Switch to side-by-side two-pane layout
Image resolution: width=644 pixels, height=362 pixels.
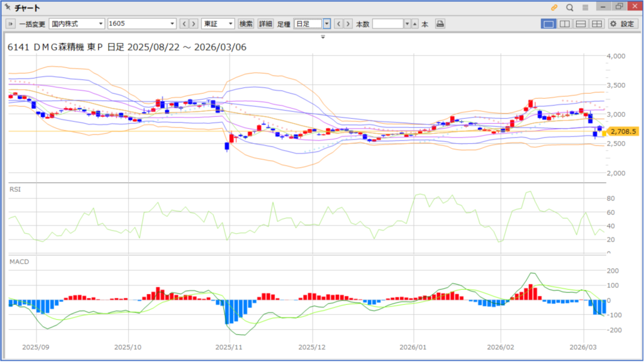pyautogui.click(x=565, y=24)
